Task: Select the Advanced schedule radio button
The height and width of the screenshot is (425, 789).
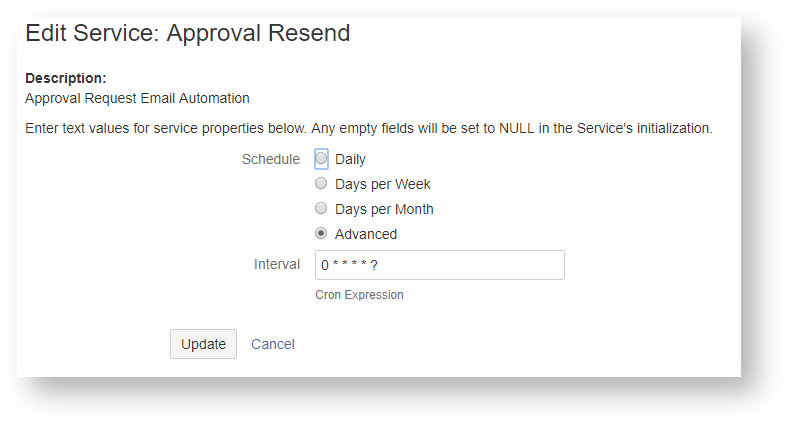Action: pos(321,233)
